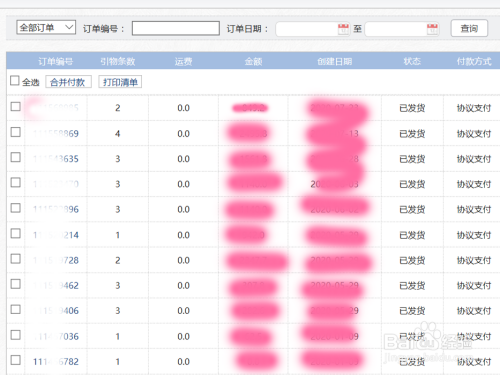The height and width of the screenshot is (375, 500).
Task: Check the box for order ending 8869
Action: [16, 132]
